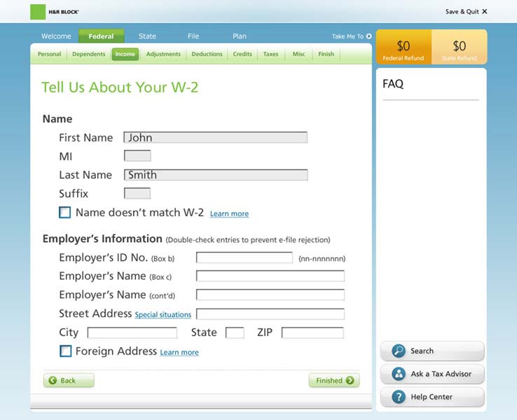Click the State input field

[x=235, y=332]
